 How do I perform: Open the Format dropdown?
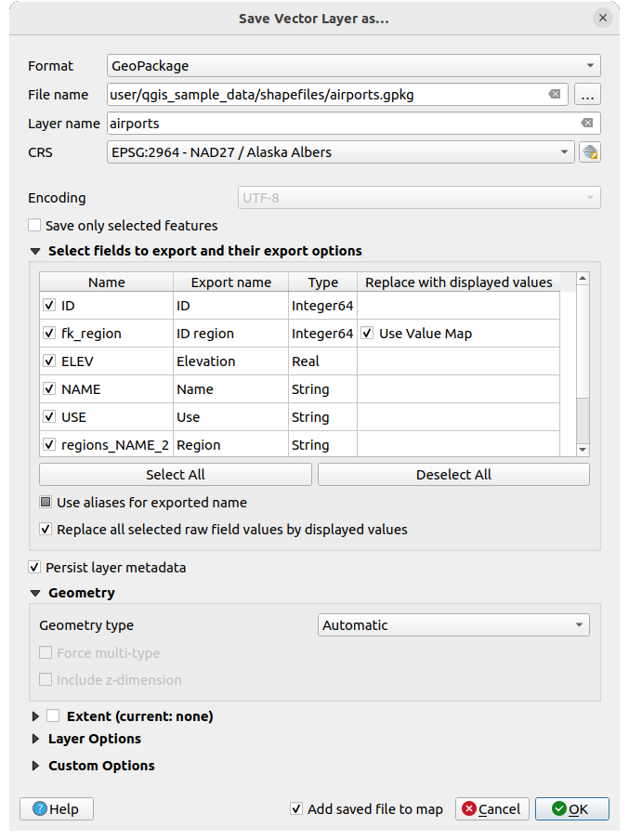pos(353,66)
